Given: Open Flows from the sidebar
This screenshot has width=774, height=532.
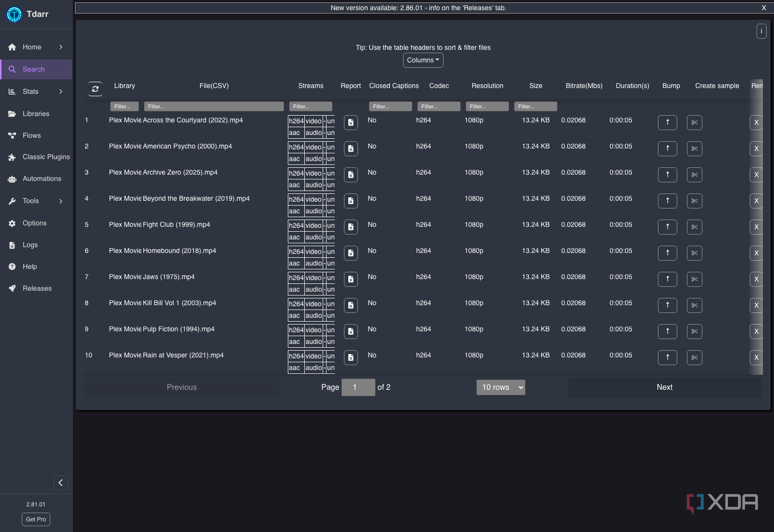Looking at the screenshot, I should click(36, 135).
